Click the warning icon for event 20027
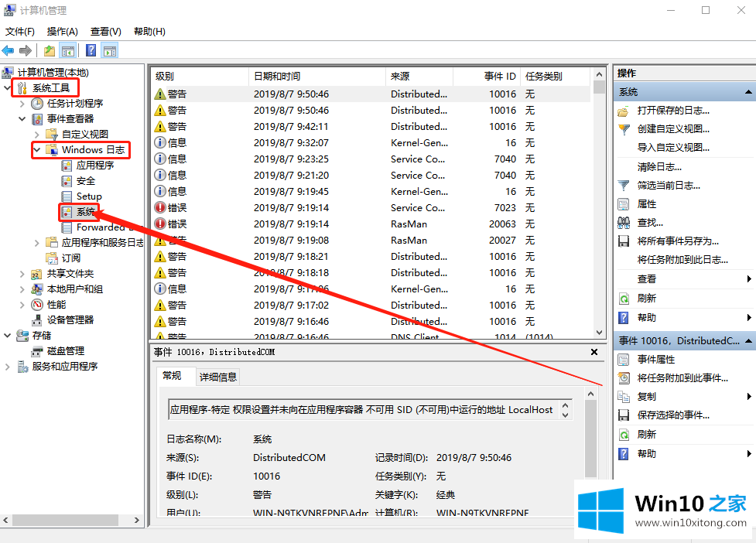The image size is (756, 543). click(160, 241)
